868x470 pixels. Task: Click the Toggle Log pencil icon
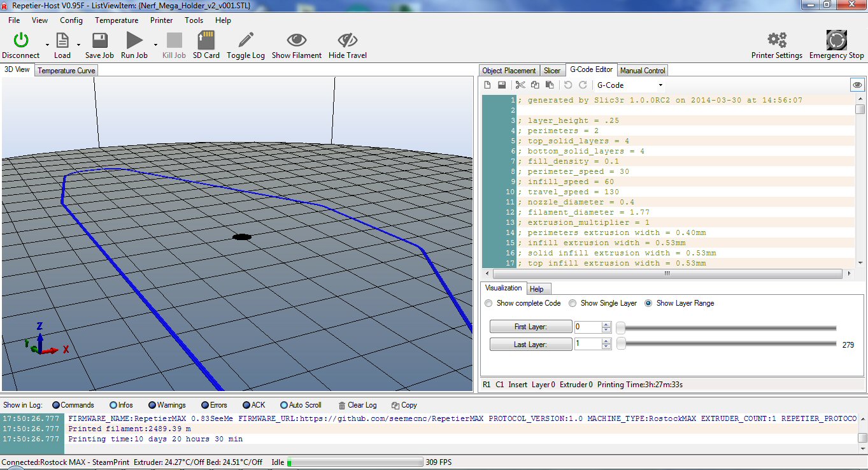pyautogui.click(x=246, y=41)
